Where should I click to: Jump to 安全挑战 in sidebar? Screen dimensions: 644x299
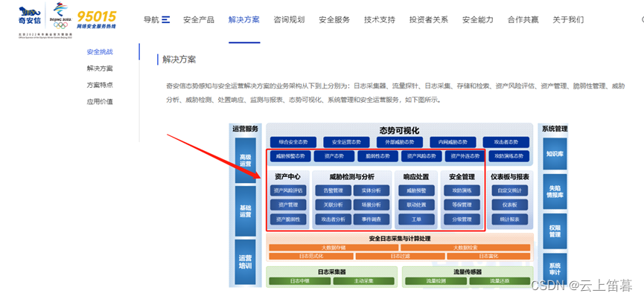(x=100, y=51)
